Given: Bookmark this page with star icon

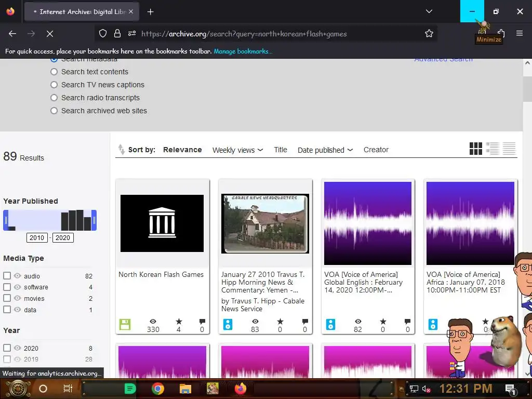Looking at the screenshot, I should pyautogui.click(x=429, y=34).
